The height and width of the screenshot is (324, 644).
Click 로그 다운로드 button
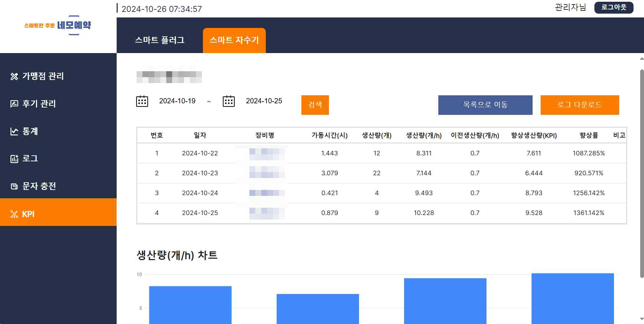tap(580, 105)
